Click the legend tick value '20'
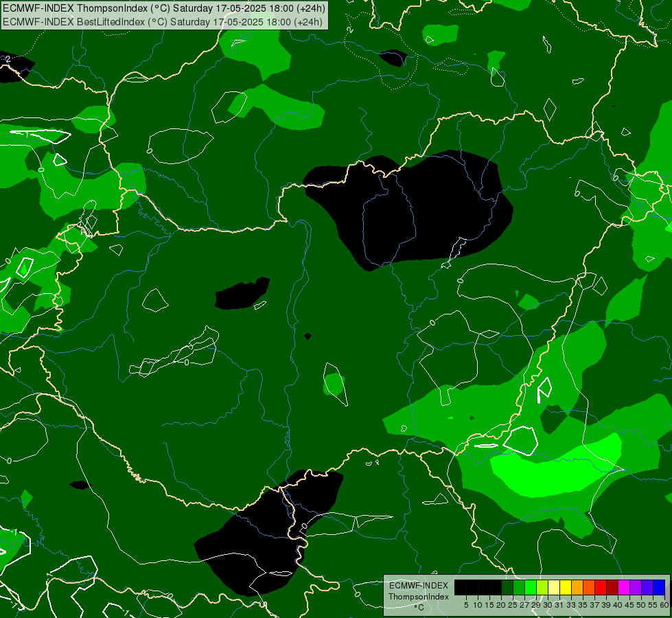 (x=501, y=605)
